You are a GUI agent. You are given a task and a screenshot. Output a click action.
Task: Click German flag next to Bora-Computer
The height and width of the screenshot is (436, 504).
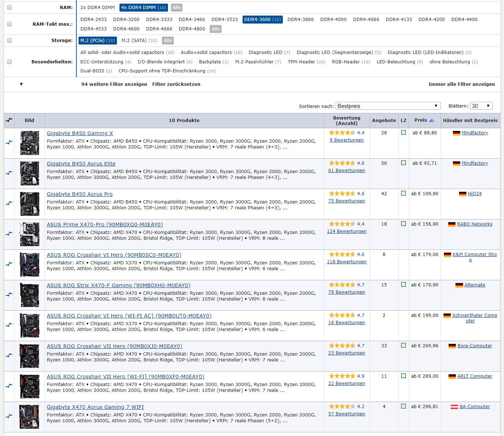coord(452,346)
